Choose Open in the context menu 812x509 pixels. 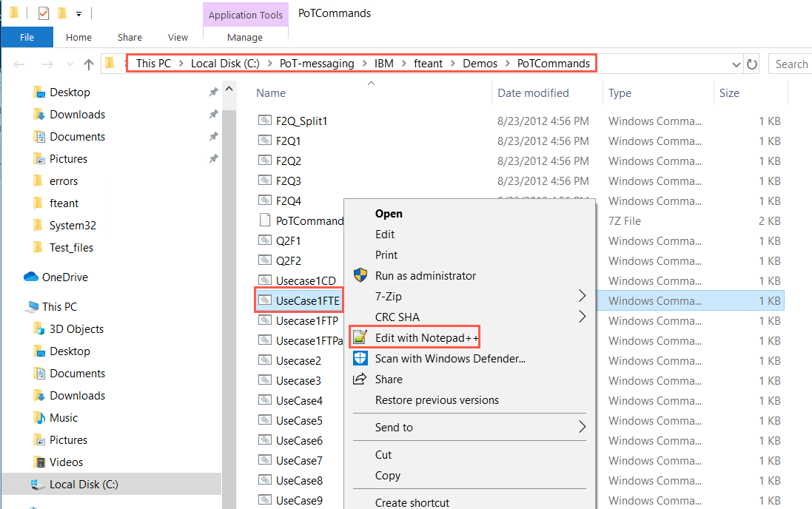pyautogui.click(x=389, y=214)
